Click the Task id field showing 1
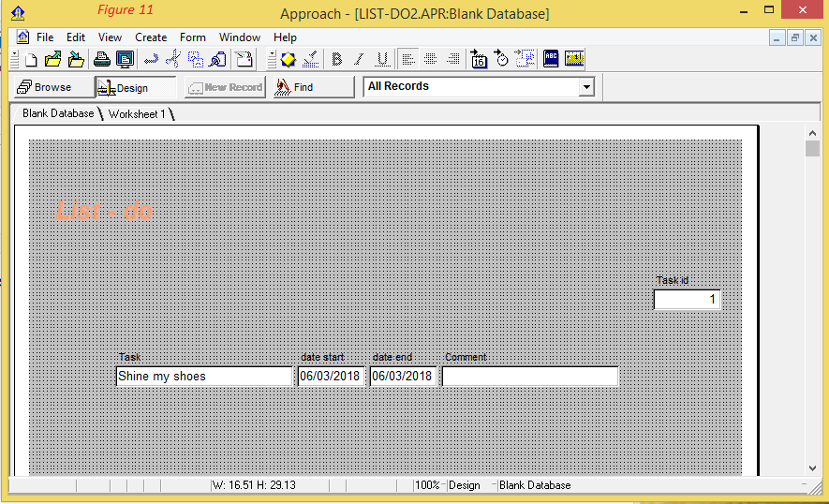829x504 pixels. [x=687, y=300]
